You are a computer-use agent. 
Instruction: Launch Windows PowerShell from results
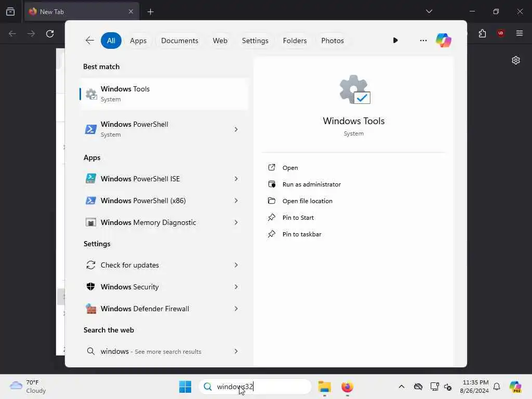point(164,129)
